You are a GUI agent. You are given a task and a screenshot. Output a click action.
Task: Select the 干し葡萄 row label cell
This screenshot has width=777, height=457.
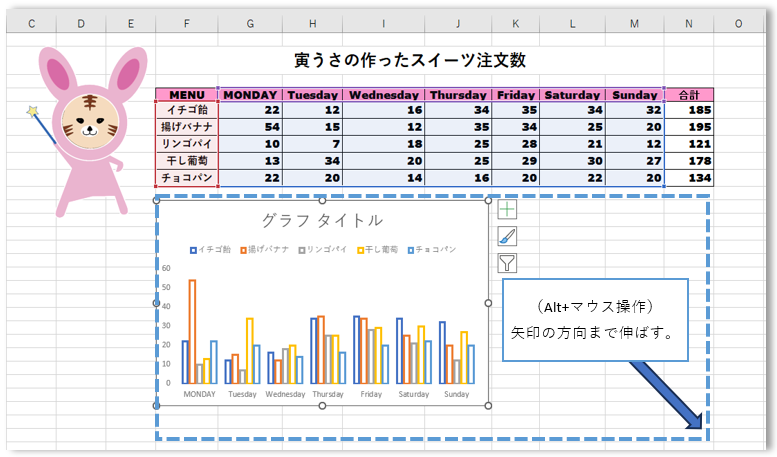point(187,161)
